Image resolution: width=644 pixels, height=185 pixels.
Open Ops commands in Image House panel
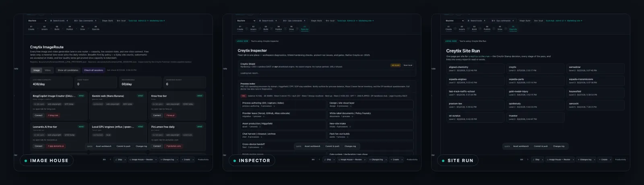pos(86,21)
